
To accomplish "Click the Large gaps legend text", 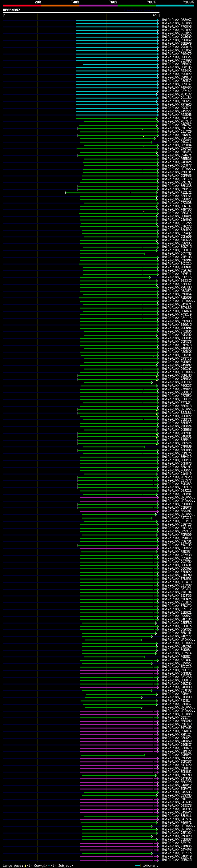I will (38, 865).
